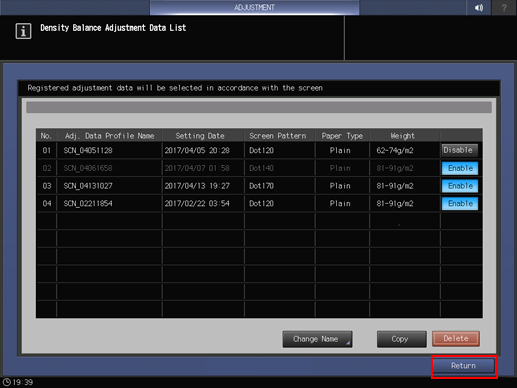Click the Adj. Data Profile Name column header
The image size is (517, 388).
click(110, 136)
